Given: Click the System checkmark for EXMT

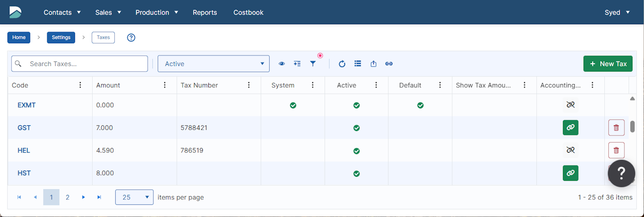Looking at the screenshot, I should tap(293, 106).
